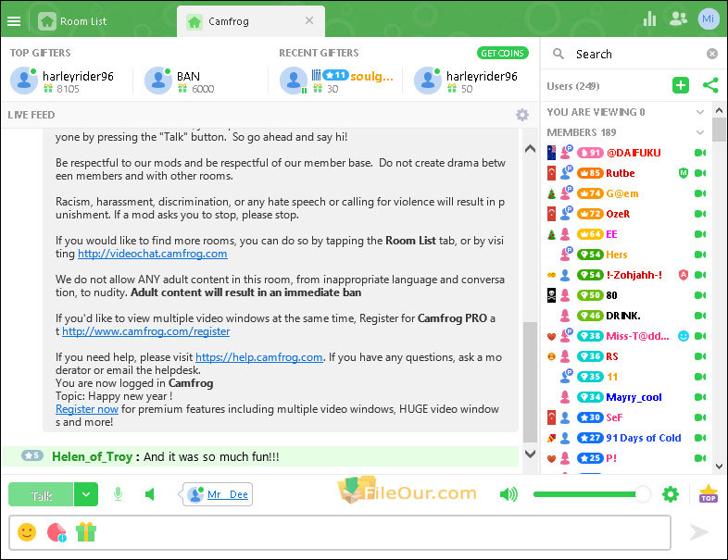
Task: View !-Zohjahh-!'s webcam icon
Action: click(x=700, y=275)
